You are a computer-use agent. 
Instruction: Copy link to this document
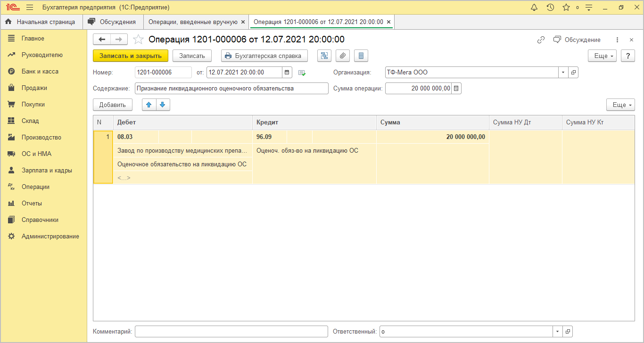pyautogui.click(x=541, y=40)
